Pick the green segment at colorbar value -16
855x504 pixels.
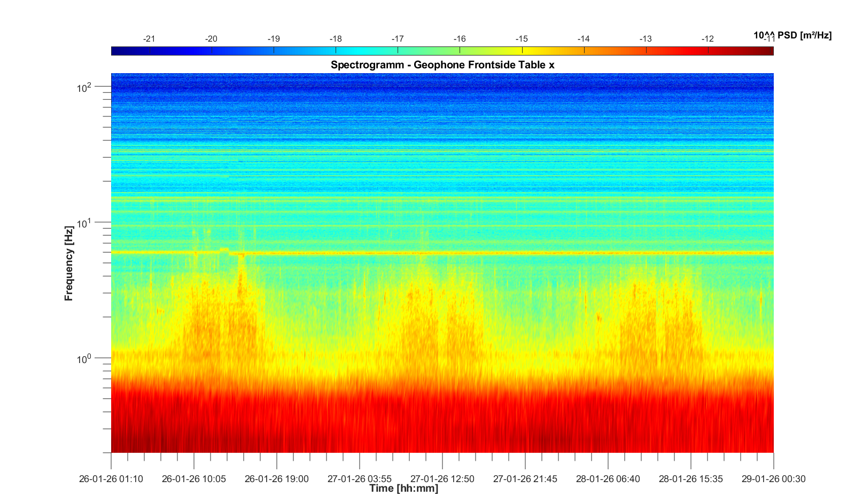click(460, 51)
